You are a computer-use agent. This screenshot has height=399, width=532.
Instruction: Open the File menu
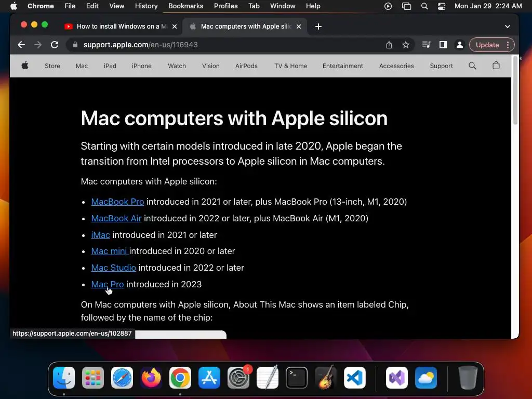pyautogui.click(x=70, y=6)
